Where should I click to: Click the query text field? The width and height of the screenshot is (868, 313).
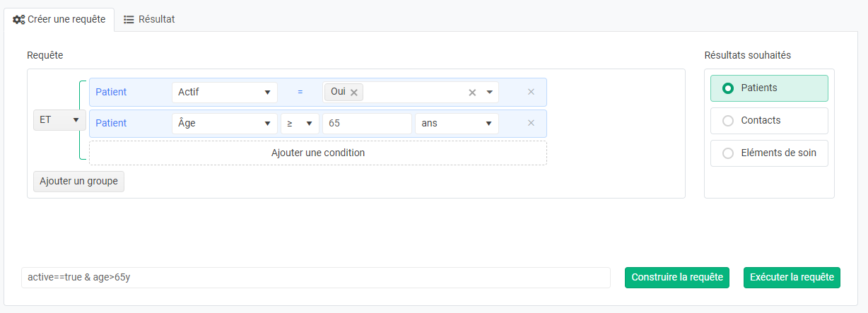(315, 278)
